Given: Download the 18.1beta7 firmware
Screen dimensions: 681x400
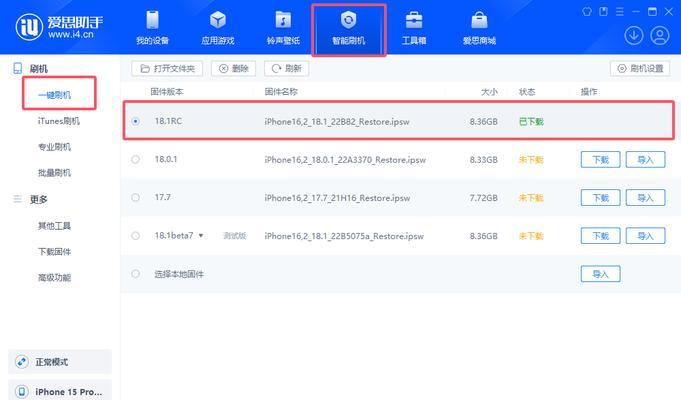Looking at the screenshot, I should 601,236.
